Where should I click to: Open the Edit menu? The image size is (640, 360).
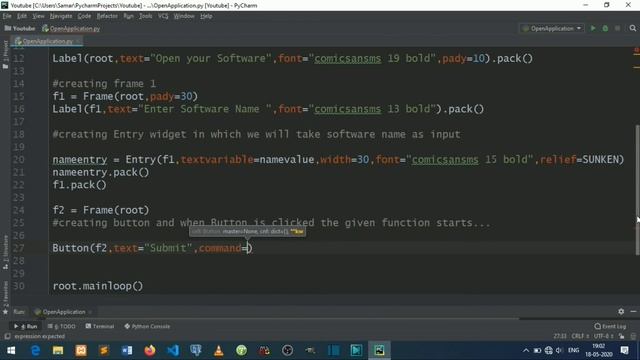point(22,16)
